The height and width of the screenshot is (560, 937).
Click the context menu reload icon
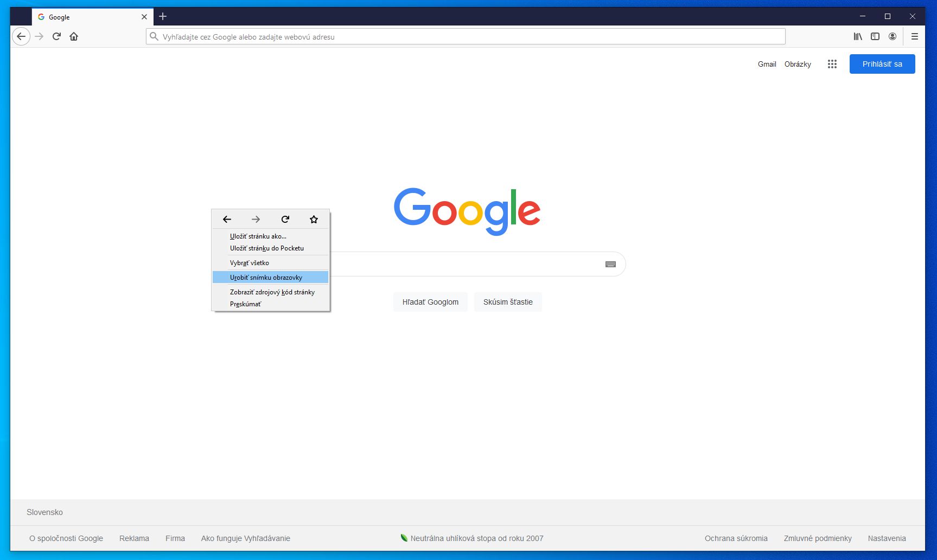point(285,219)
